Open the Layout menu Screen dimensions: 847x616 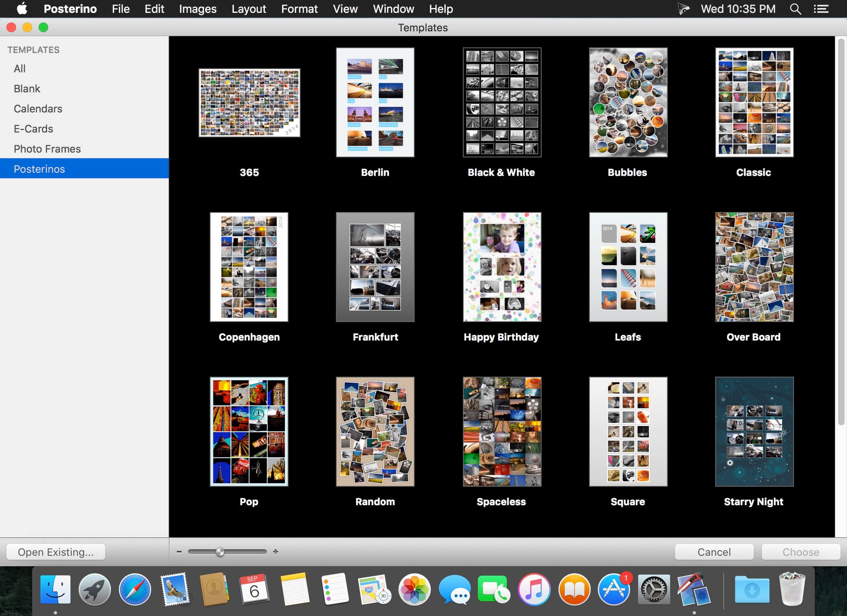(x=248, y=8)
